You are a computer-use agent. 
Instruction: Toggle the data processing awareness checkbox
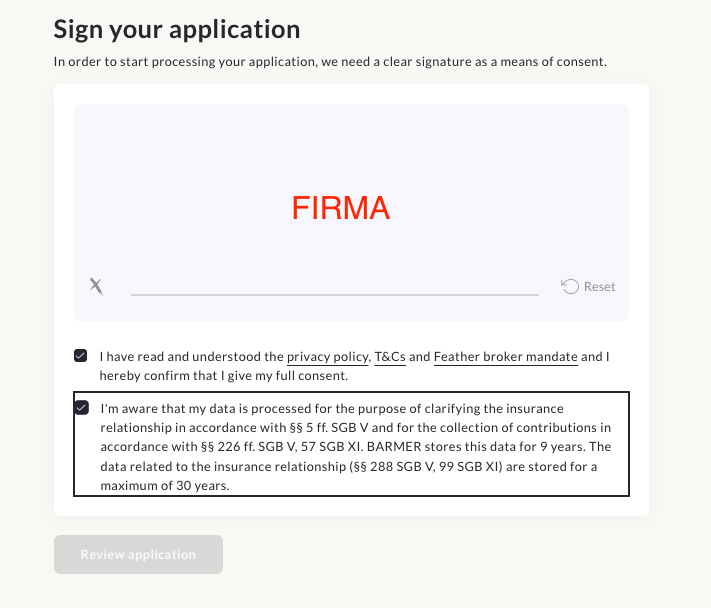click(x=81, y=408)
